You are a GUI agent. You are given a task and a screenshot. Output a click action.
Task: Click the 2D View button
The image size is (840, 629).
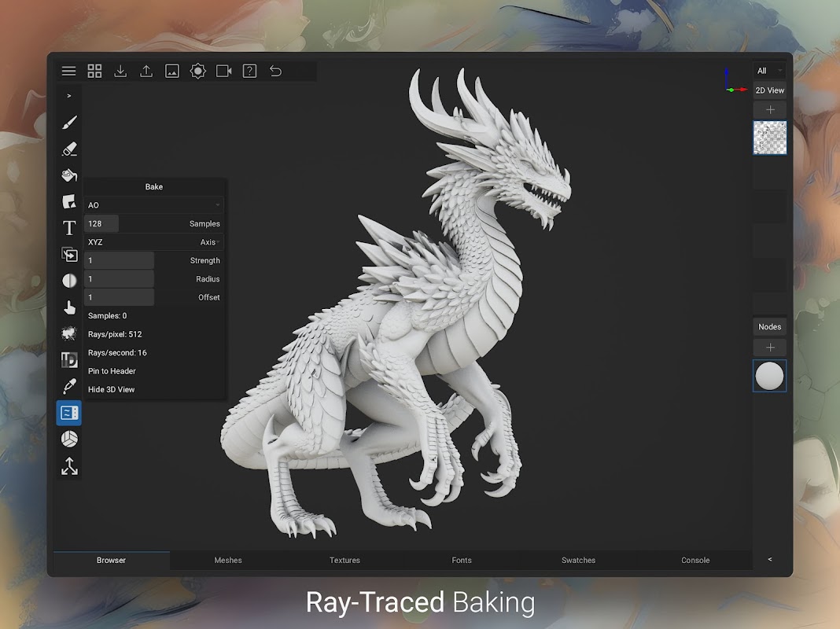click(770, 90)
